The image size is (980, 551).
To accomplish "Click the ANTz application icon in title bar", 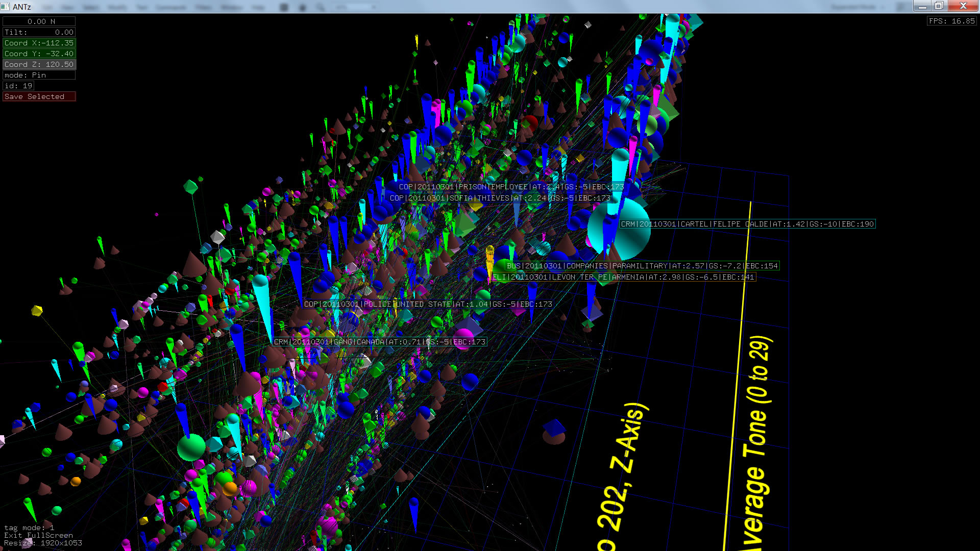I will 5,6.
